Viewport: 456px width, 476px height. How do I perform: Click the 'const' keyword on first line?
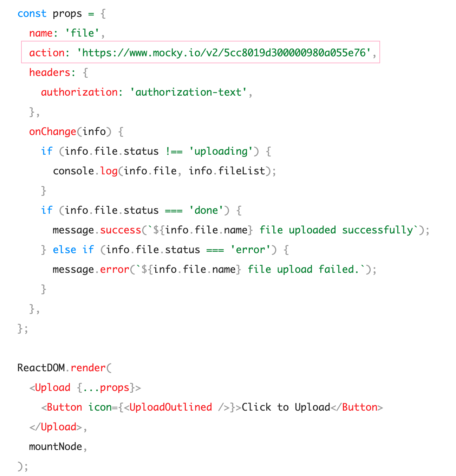click(x=32, y=13)
